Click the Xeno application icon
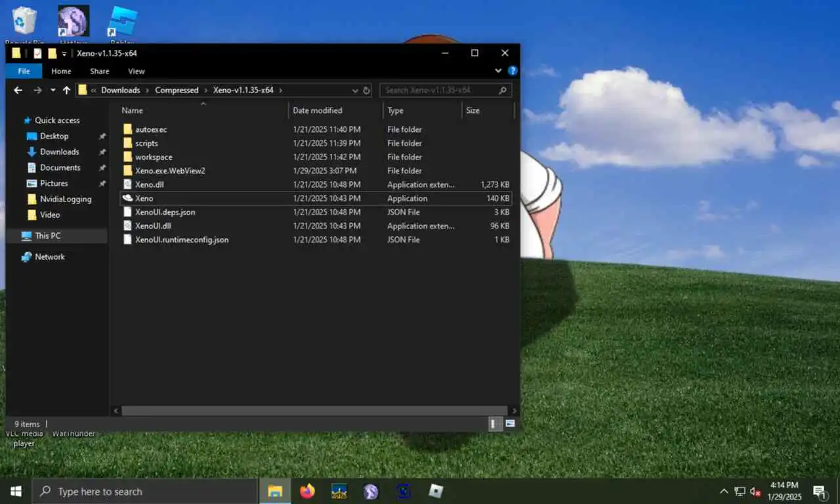 (x=128, y=198)
